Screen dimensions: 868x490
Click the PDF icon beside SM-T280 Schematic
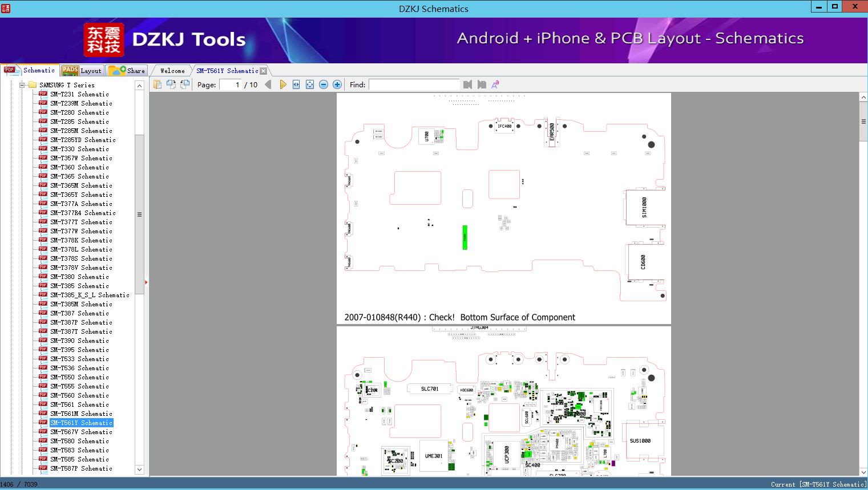click(43, 112)
